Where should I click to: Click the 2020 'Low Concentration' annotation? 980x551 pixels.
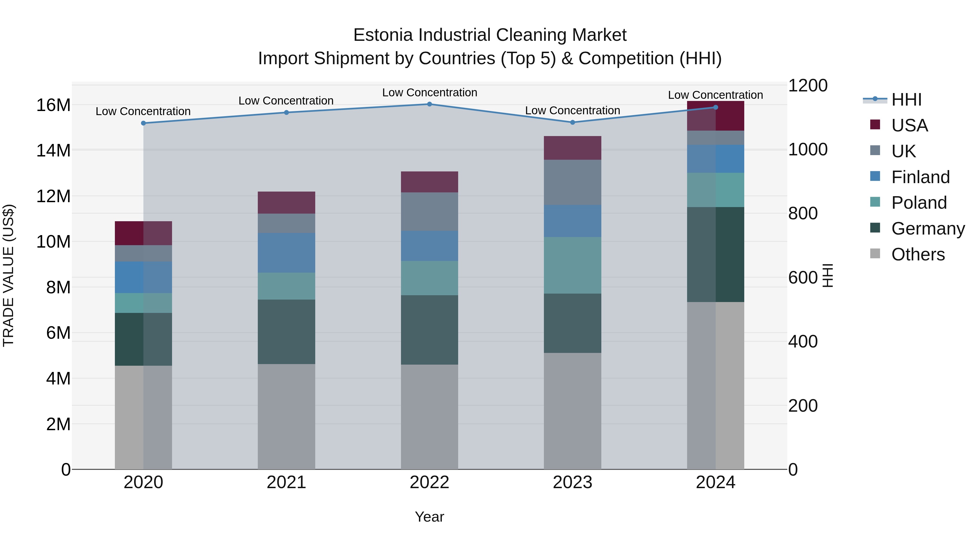tap(143, 111)
